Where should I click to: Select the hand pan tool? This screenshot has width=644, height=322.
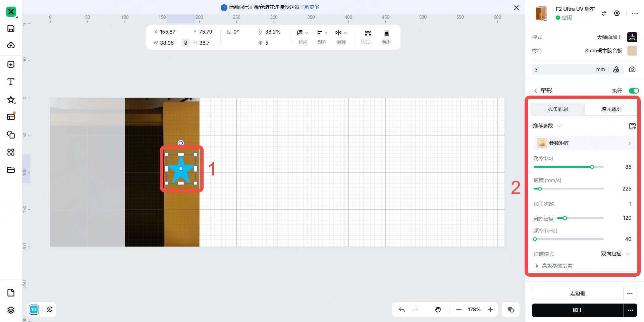(x=438, y=310)
